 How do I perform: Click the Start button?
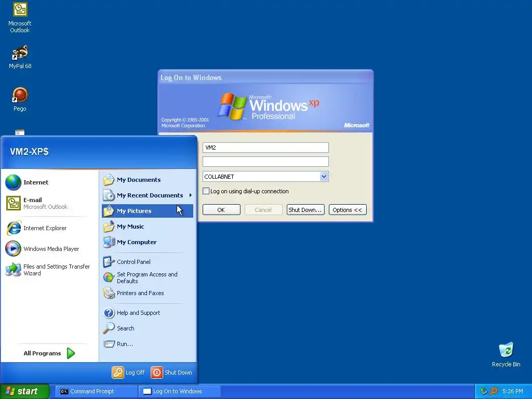click(24, 391)
